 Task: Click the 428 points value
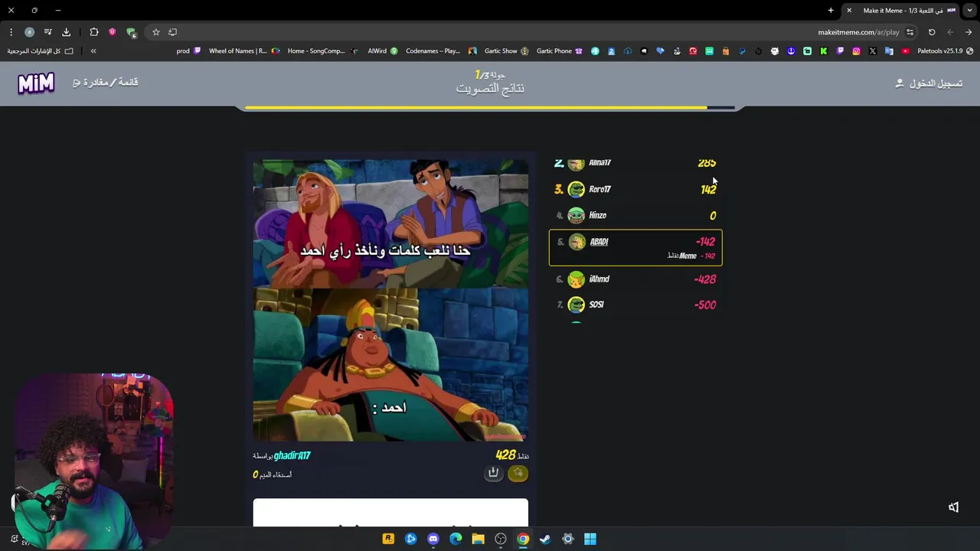505,455
